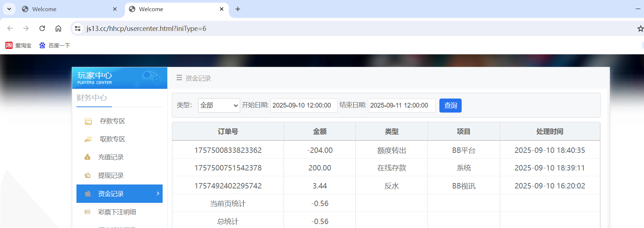Click the 类型 column header
Viewport: 644px width, 228px height.
[392, 132]
